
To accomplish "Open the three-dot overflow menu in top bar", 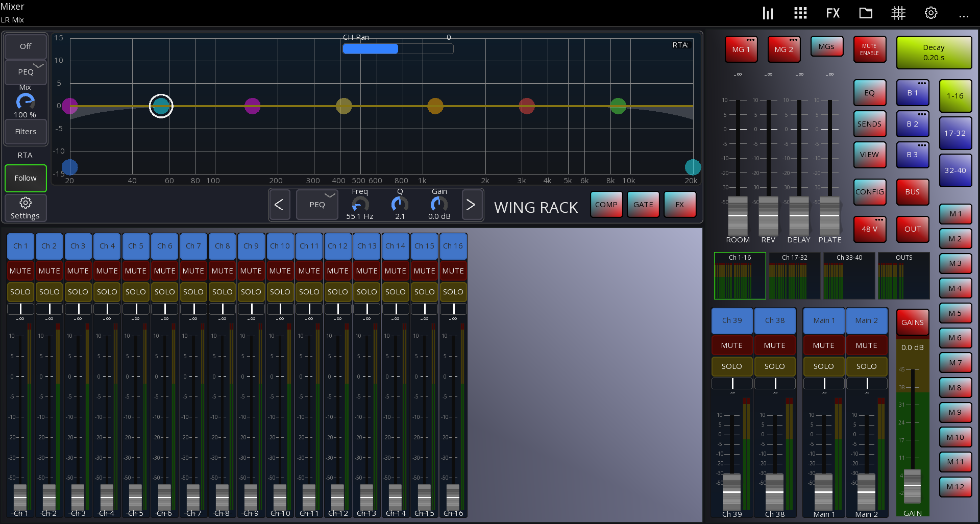I will click(x=964, y=16).
